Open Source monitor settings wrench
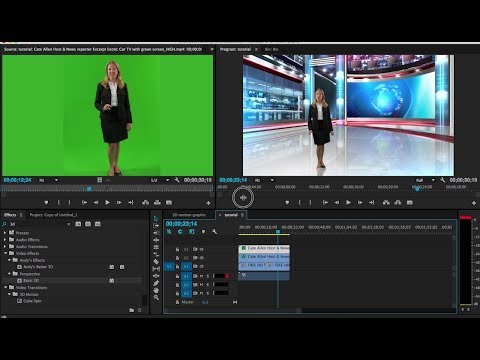This screenshot has height=360, width=480. pyautogui.click(x=177, y=180)
